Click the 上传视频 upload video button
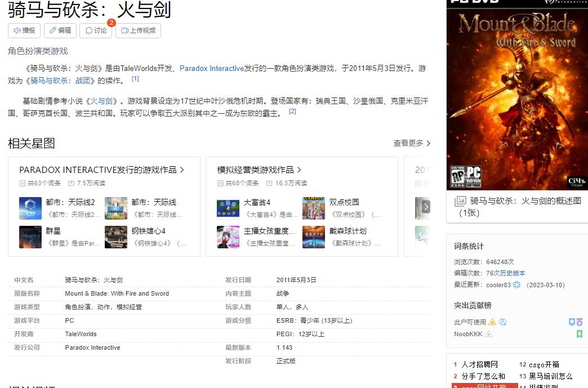This screenshot has height=388, width=588. coord(139,30)
